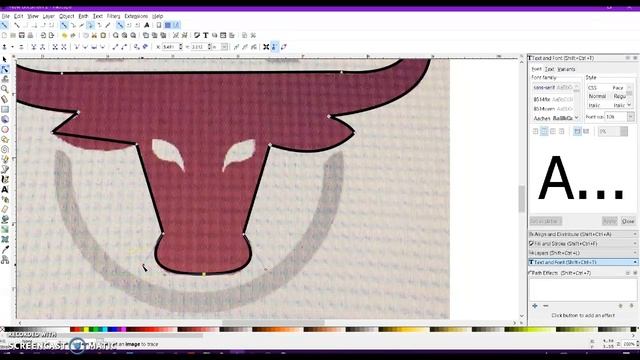Click the Cut scissors icon
Image resolution: width=640 pixels, height=360 pixels.
pyautogui.click(x=94, y=36)
